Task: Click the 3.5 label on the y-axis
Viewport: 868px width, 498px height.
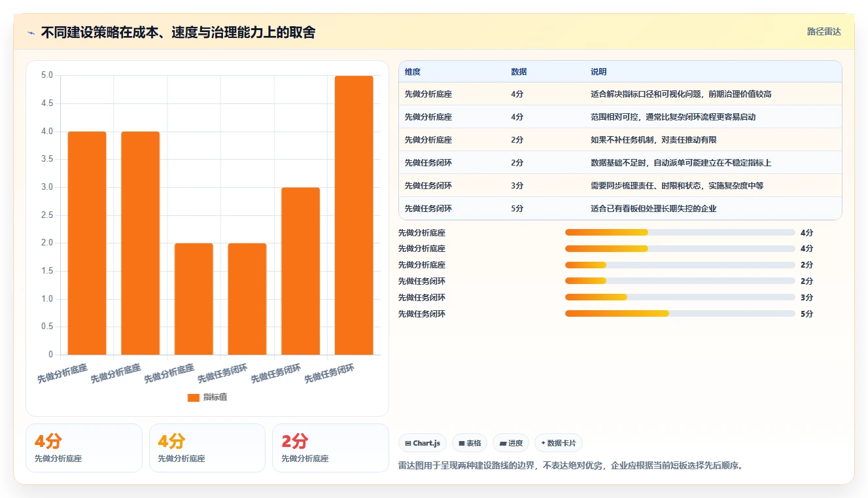Action: tap(47, 159)
